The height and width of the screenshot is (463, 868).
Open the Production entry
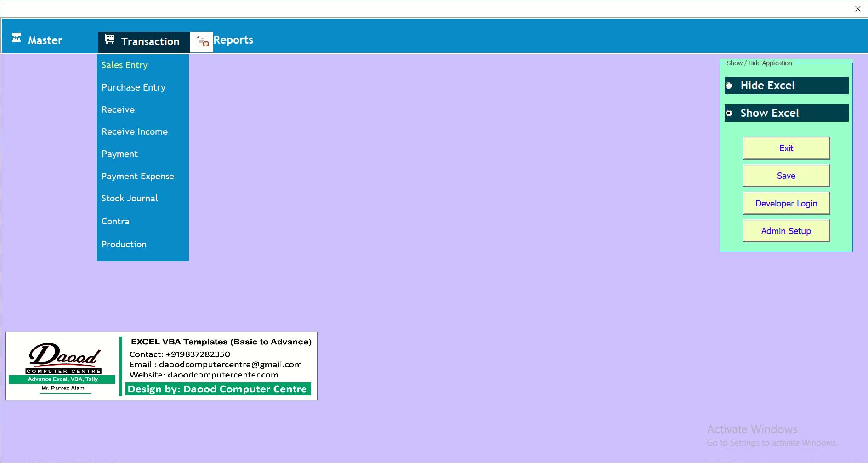124,245
